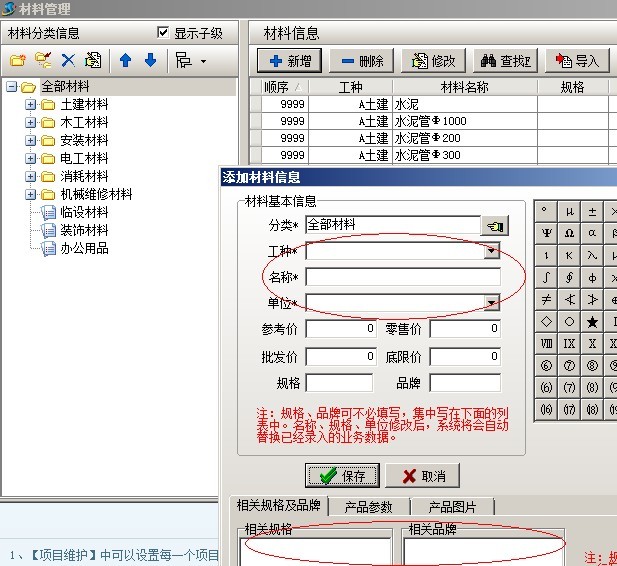This screenshot has width=617, height=566.
Task: Insert the Ω symbol from symbol grid
Action: point(569,233)
